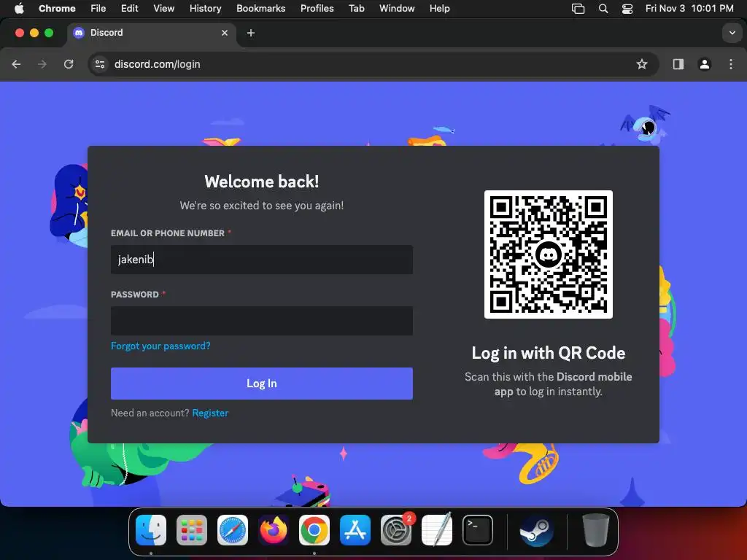This screenshot has height=560, width=747.
Task: Click the Chrome back arrow
Action: 16,64
